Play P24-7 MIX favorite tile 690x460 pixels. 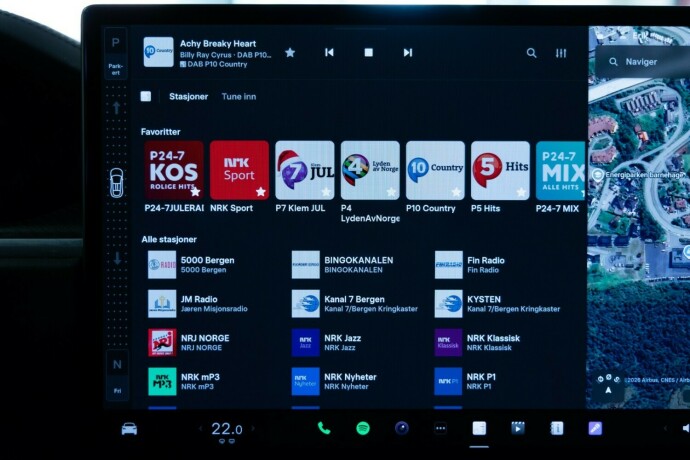coord(560,170)
